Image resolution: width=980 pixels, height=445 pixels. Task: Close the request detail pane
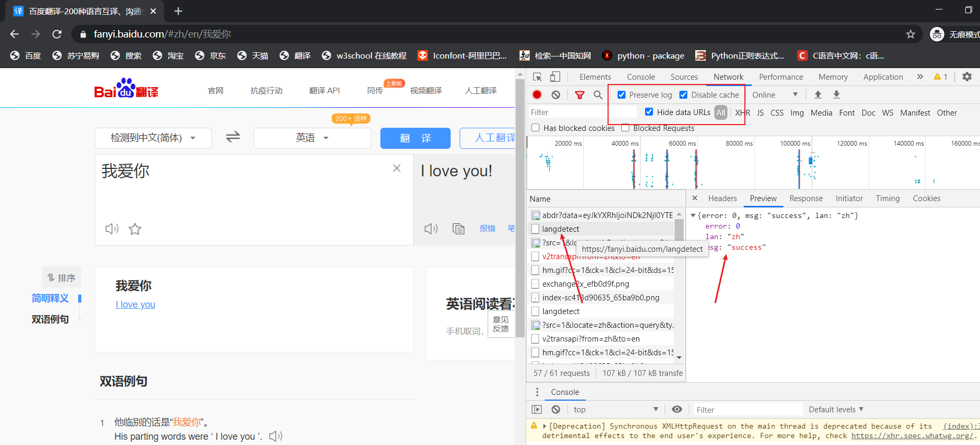coord(695,198)
